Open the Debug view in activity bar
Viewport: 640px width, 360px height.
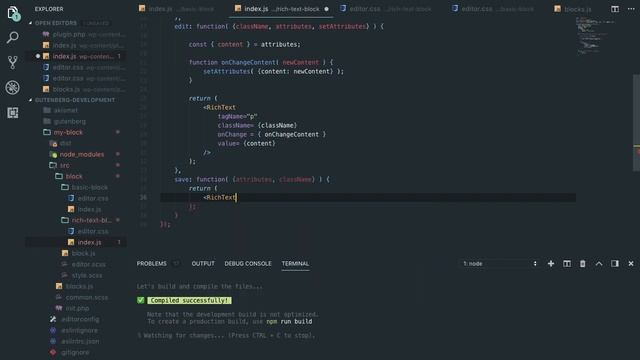coord(13,87)
